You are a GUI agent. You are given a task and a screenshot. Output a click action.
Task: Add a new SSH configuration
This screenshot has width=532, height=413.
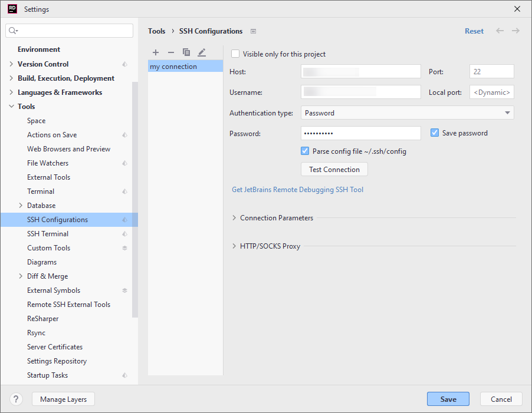pyautogui.click(x=155, y=52)
